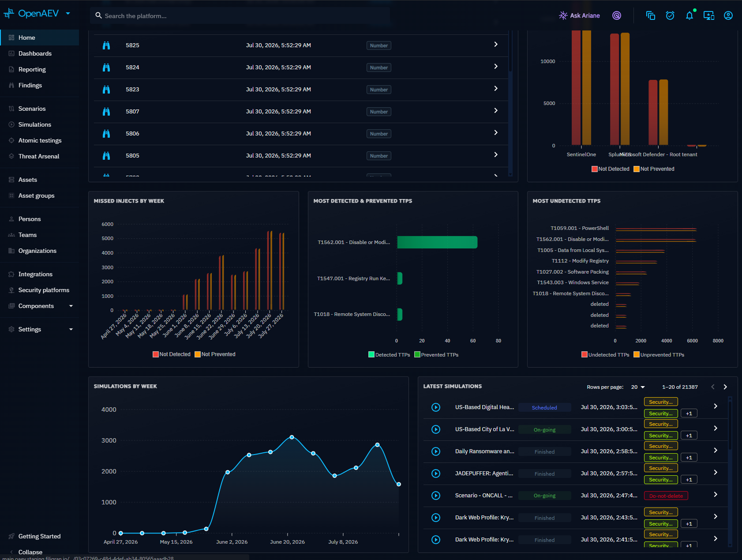
Task: Click the platform search field
Action: coord(240,16)
